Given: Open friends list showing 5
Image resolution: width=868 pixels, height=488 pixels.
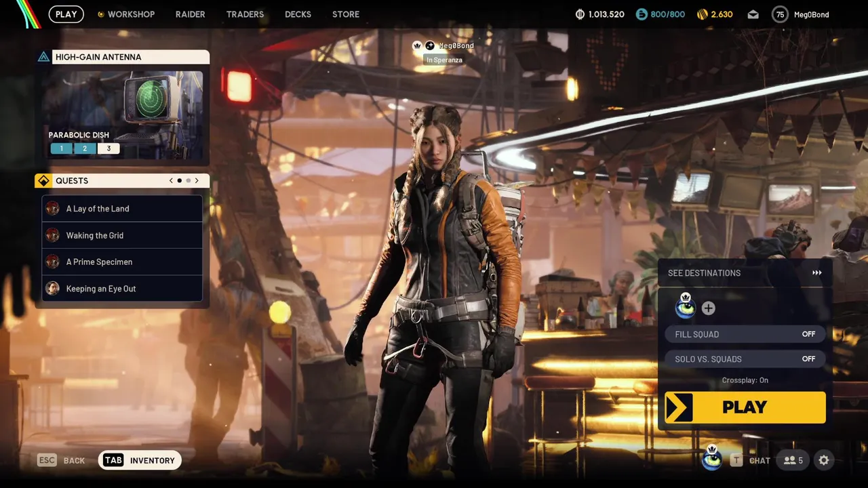Looking at the screenshot, I should [x=793, y=460].
